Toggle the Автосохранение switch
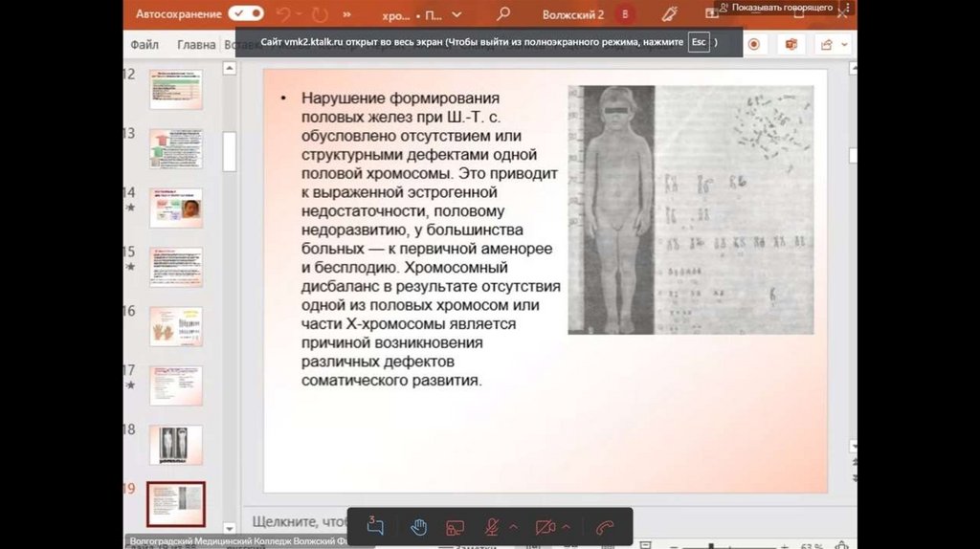980x549 pixels. [246, 14]
